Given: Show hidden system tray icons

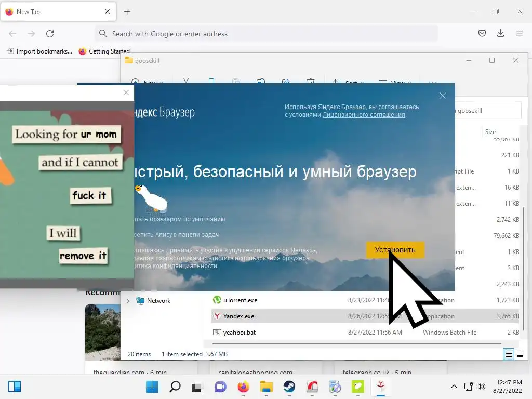Looking at the screenshot, I should click(454, 387).
